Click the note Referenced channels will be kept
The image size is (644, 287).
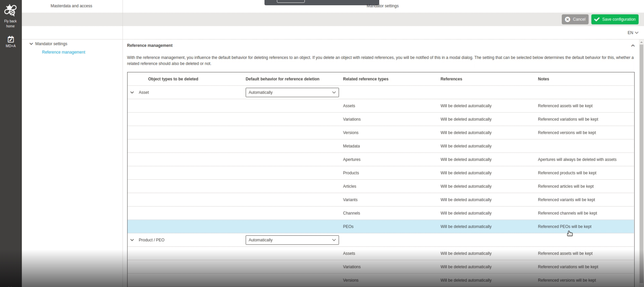click(x=567, y=213)
